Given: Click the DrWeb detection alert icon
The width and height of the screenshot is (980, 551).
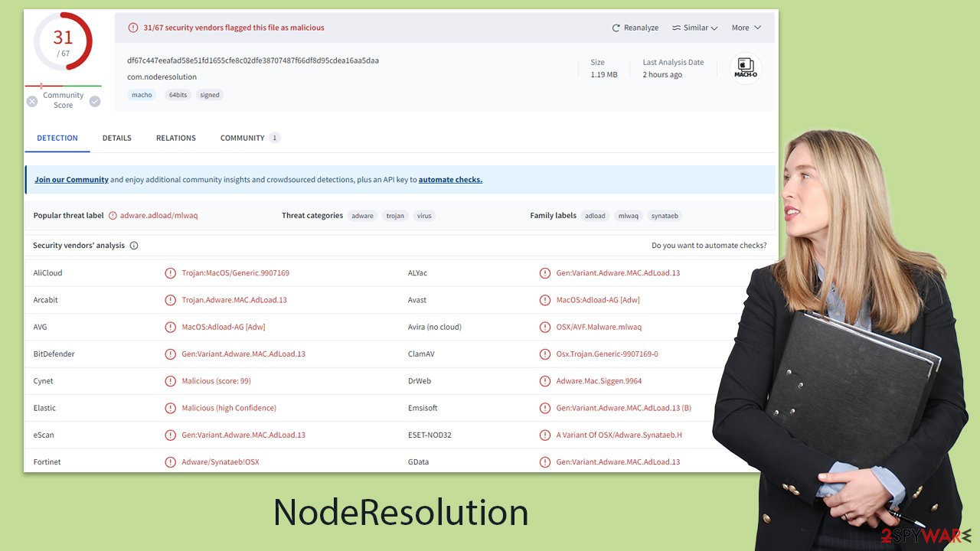Looking at the screenshot, I should pos(545,381).
